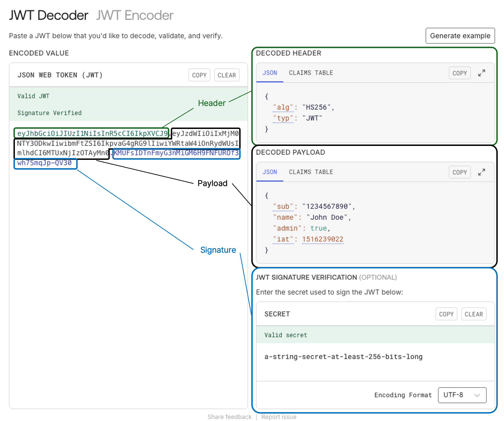This screenshot has height=421, width=504.
Task: Copy the encoded JSON Web Token
Action: (199, 75)
